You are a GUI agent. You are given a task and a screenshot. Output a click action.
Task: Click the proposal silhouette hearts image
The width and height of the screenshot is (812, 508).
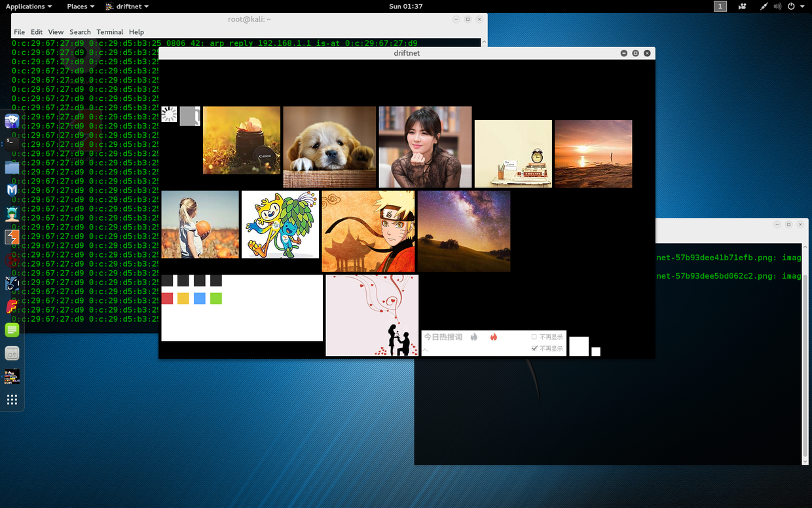pos(372,315)
